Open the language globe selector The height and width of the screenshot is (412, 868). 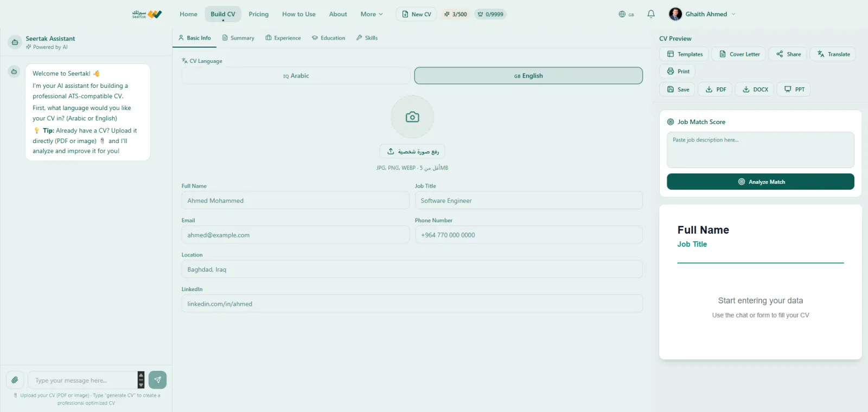626,14
